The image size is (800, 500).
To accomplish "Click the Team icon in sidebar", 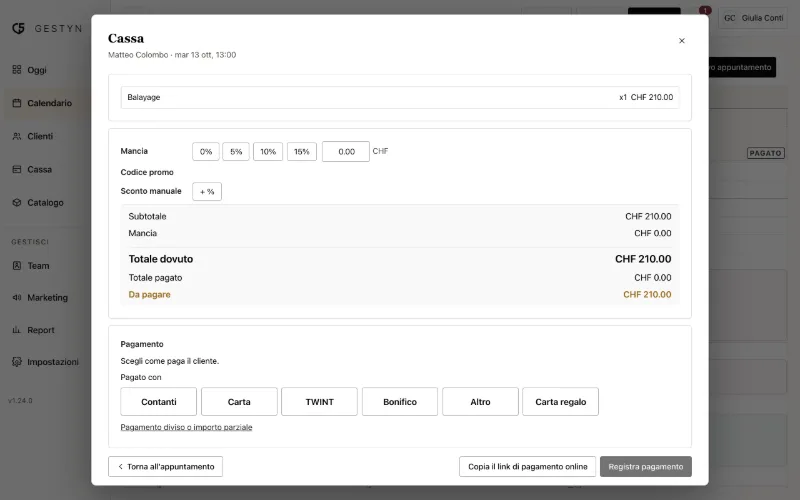I will click(x=17, y=266).
